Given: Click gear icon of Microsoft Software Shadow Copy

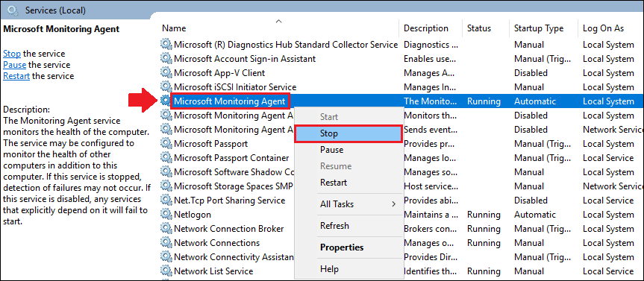Looking at the screenshot, I should click(166, 172).
